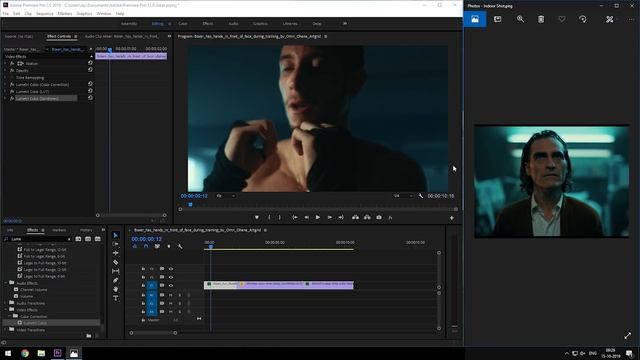Select the Pen tool
This screenshot has height=360, width=640.
[116, 280]
